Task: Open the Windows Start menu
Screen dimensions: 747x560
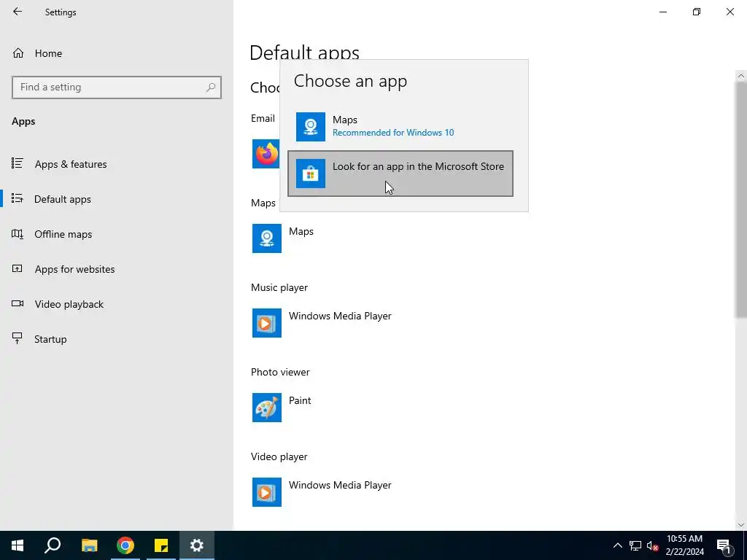Action: tap(18, 545)
